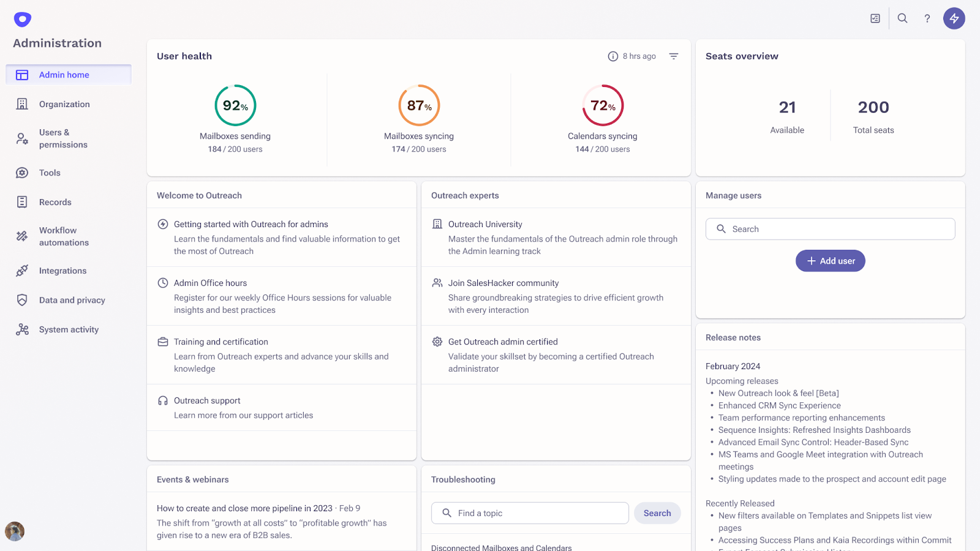Image resolution: width=980 pixels, height=551 pixels.
Task: Click the 87% Mailboxes syncing gauge
Action: point(419,105)
